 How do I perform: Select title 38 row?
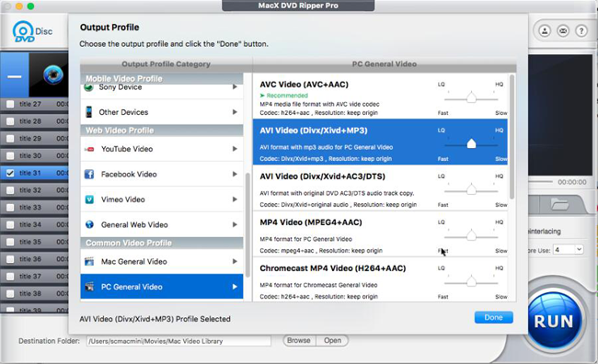tap(34, 293)
